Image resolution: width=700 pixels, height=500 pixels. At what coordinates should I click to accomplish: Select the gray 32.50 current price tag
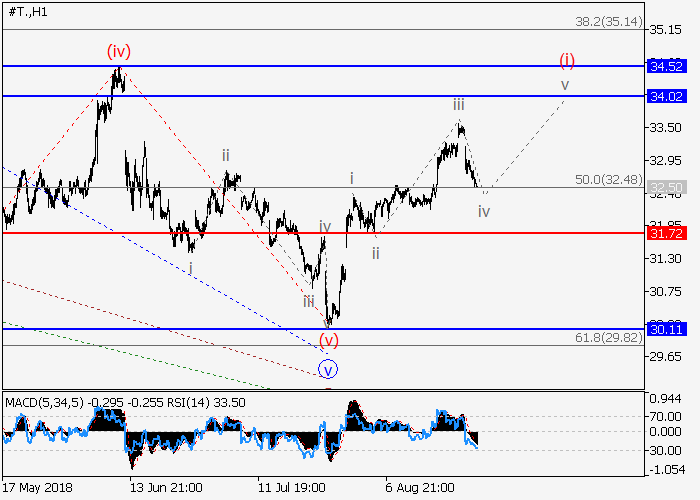[x=664, y=187]
